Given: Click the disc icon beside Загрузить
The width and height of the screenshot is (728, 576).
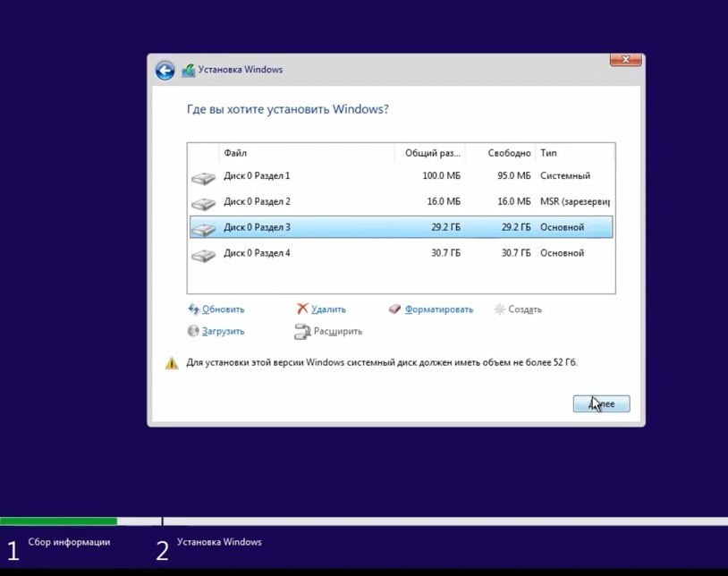Looking at the screenshot, I should pos(193,331).
